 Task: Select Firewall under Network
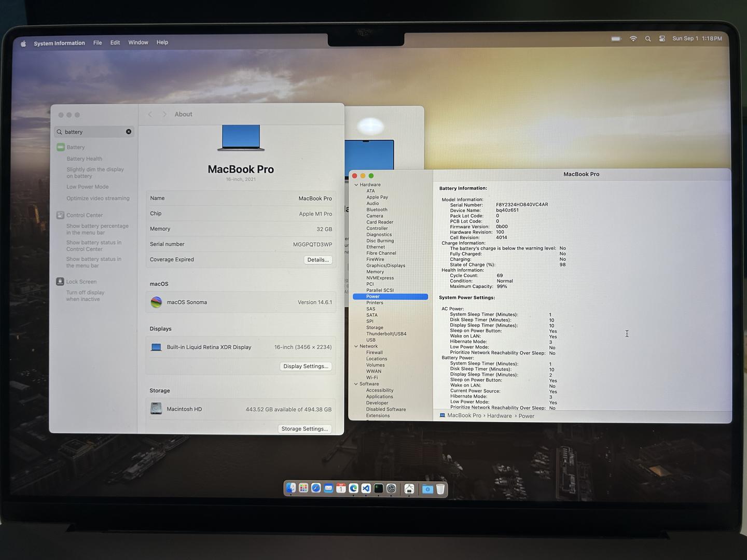pyautogui.click(x=375, y=353)
